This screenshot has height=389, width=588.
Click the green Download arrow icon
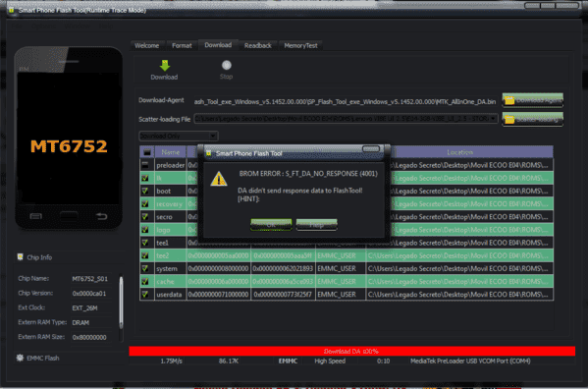[x=165, y=65]
